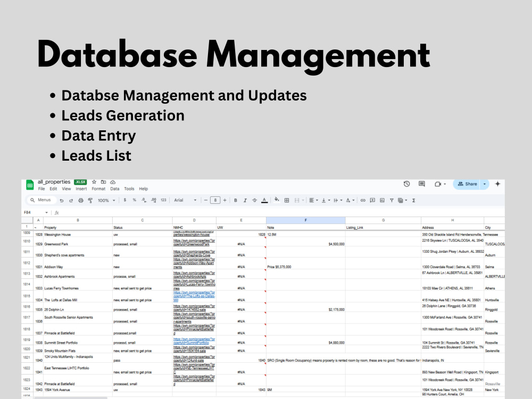Click the Insert link icon
Viewport: 532px width, 399px height.
[363, 201]
